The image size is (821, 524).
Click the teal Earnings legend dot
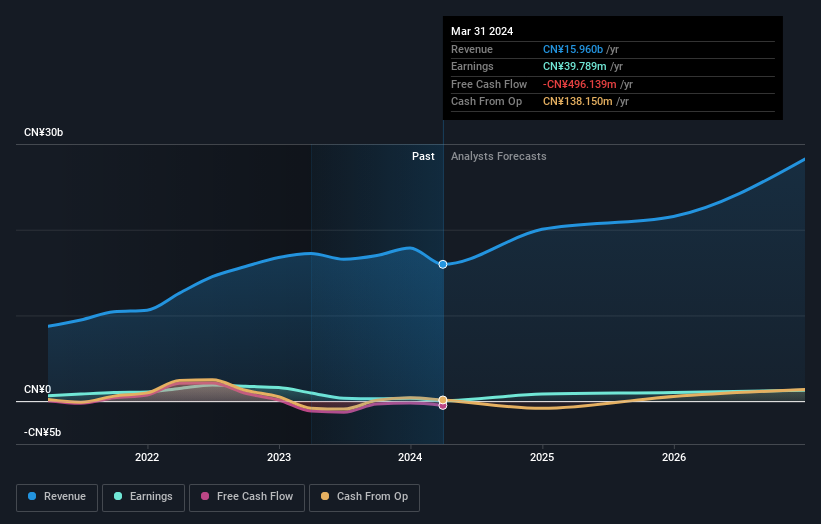pos(118,496)
